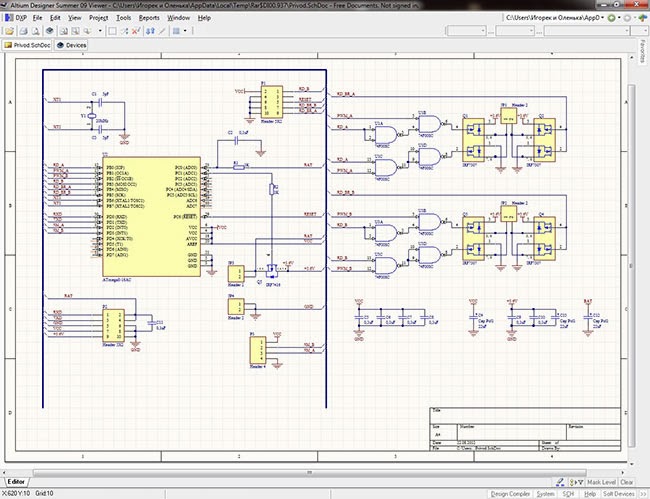Open the wide third toolbar combo box

click(587, 31)
